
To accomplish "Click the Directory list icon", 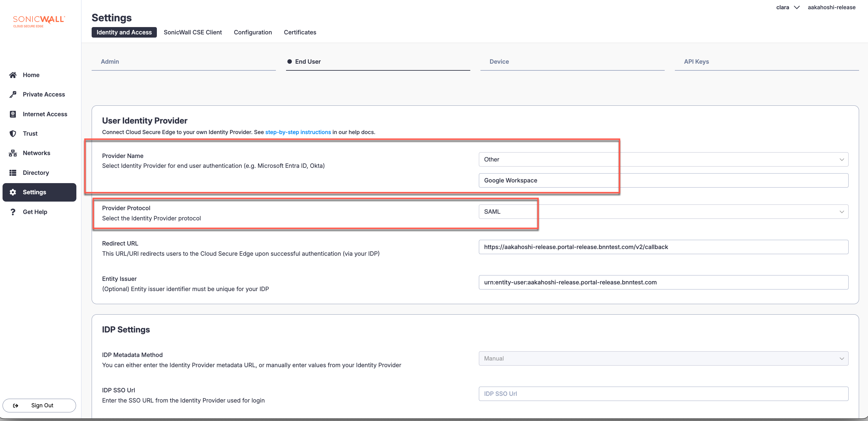I will pyautogui.click(x=13, y=173).
